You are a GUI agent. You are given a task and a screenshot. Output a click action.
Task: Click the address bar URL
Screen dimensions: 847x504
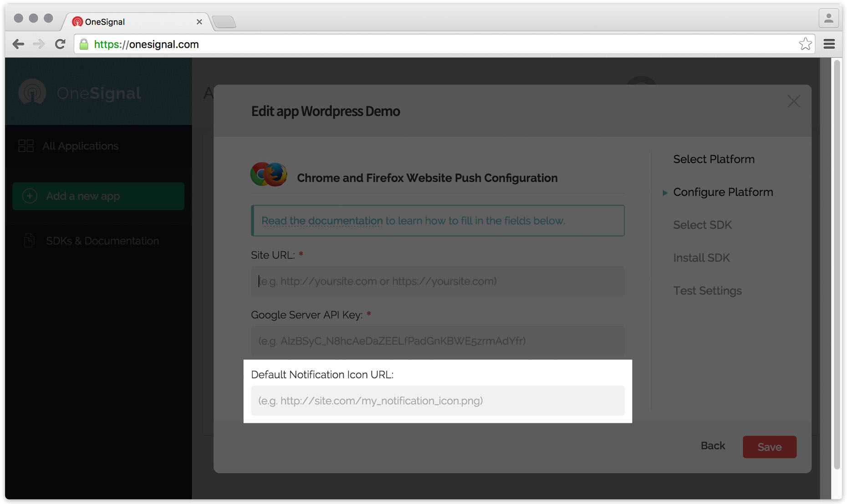[x=146, y=44]
